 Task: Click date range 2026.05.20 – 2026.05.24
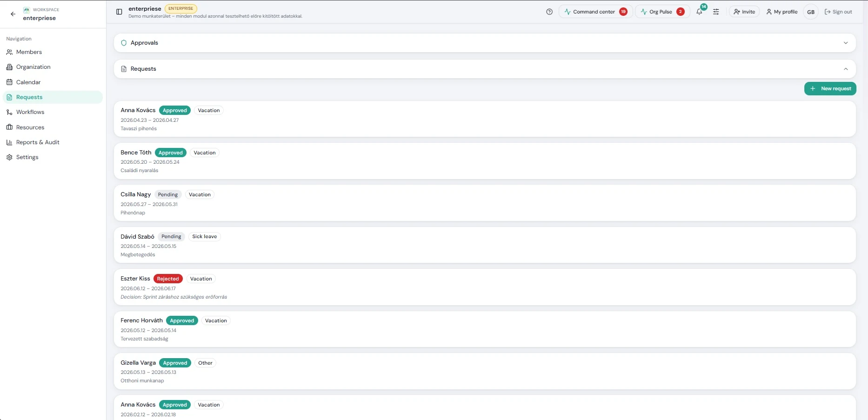point(150,162)
